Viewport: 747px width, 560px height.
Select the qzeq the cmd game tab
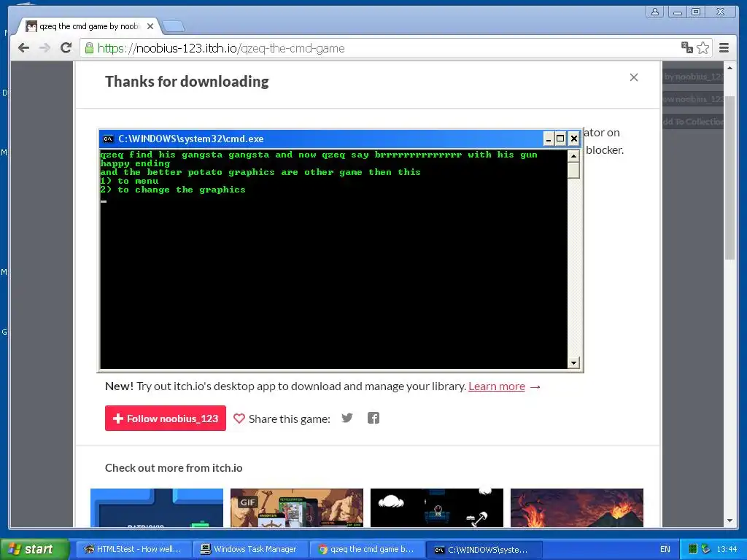point(89,26)
